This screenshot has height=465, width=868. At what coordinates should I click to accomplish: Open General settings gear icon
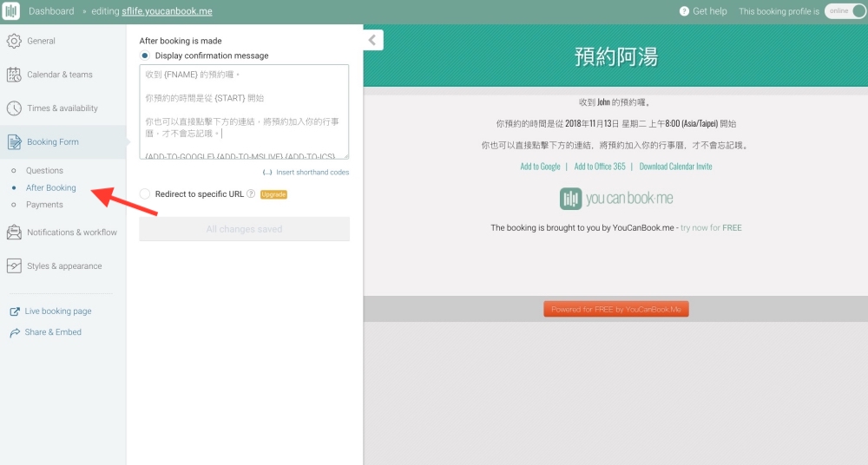point(14,41)
